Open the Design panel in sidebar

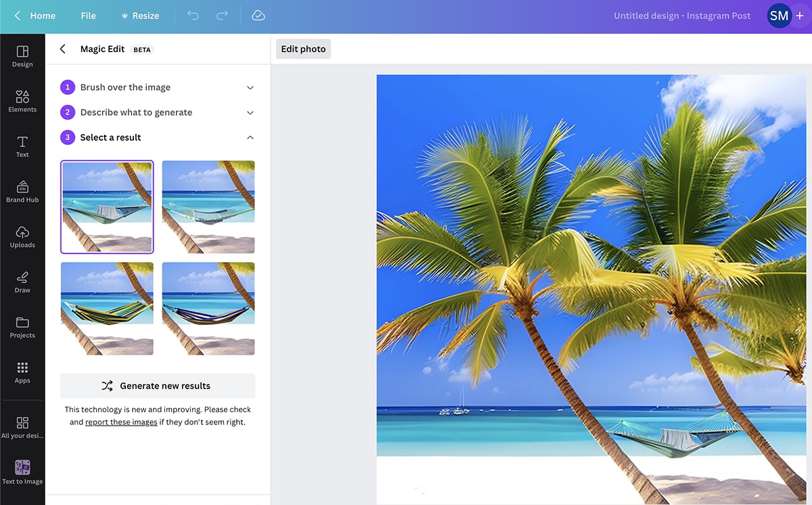(x=22, y=56)
